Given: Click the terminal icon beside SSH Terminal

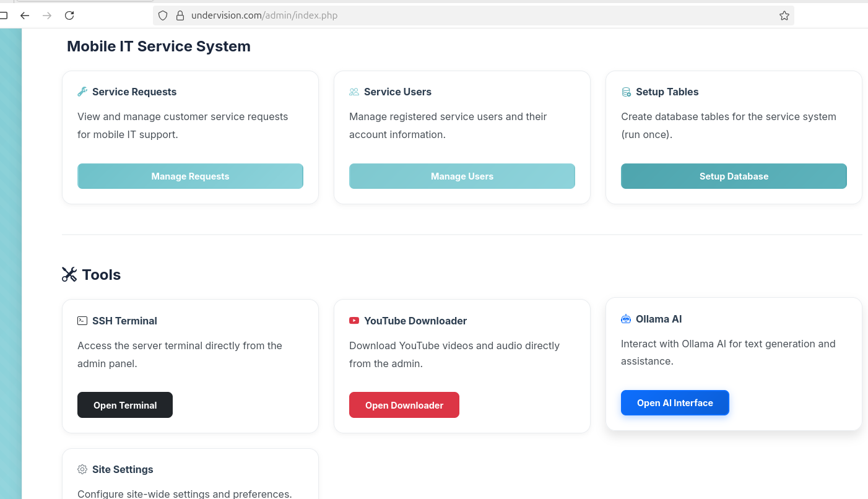Looking at the screenshot, I should point(82,321).
